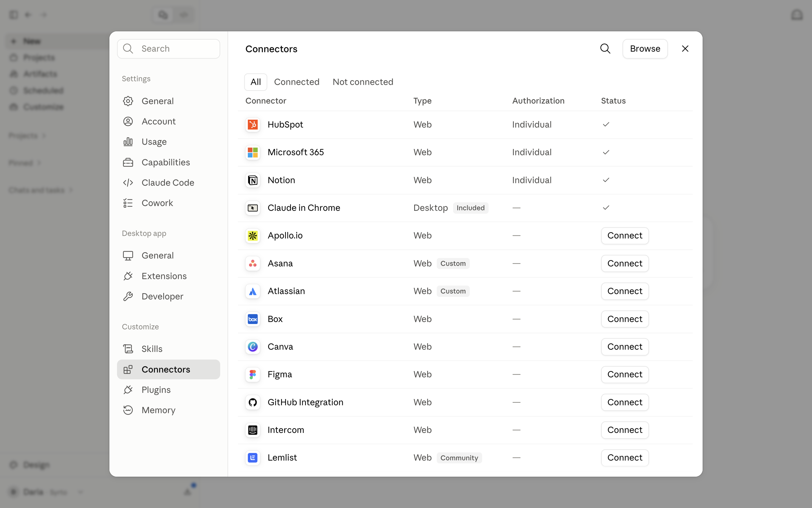Open Capabilities settings

click(168, 162)
